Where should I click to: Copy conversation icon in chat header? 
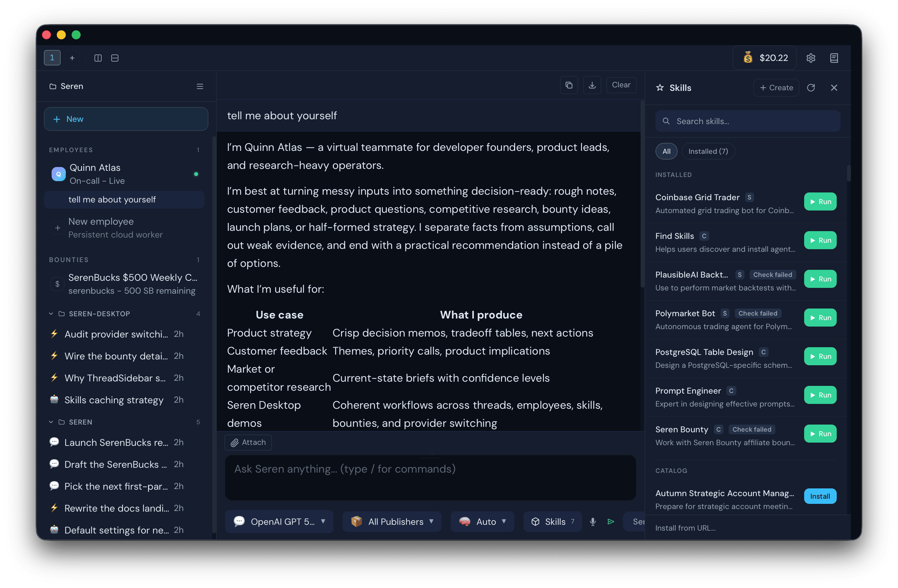(569, 85)
